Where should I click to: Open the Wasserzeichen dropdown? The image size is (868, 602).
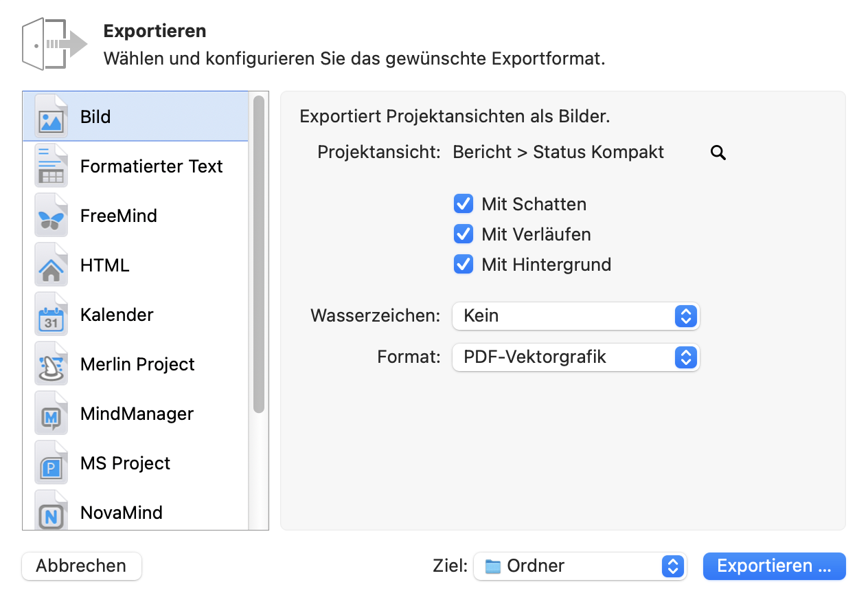point(575,316)
